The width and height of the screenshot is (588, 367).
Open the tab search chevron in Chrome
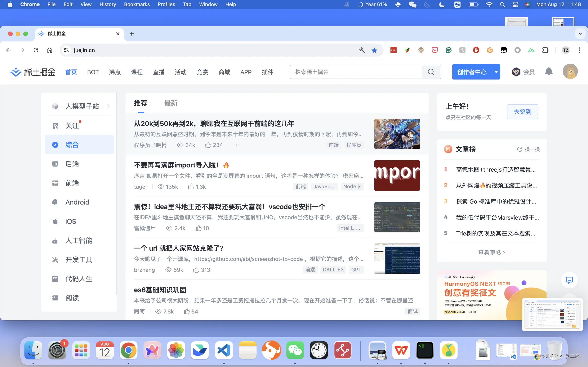pos(580,34)
